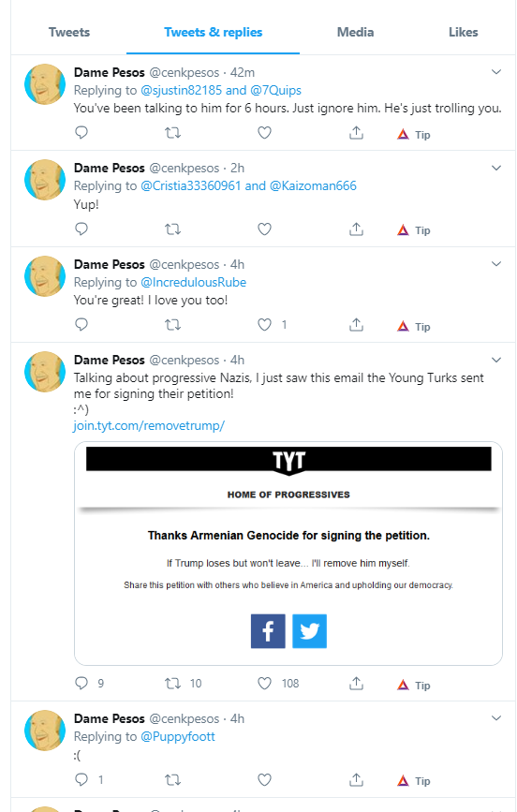
Task: Tip the TYT petition tweet
Action: point(414,686)
